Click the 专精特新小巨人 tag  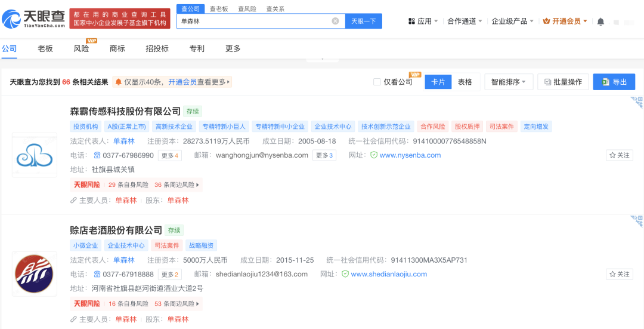pyautogui.click(x=224, y=126)
